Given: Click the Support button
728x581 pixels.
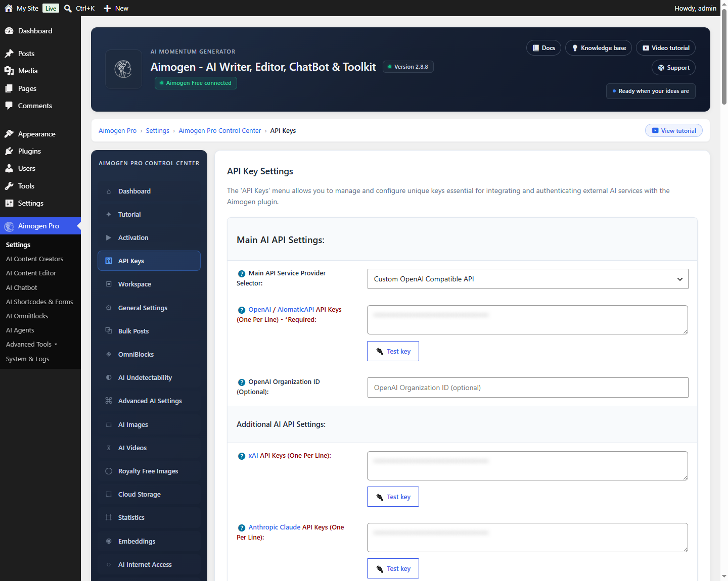Looking at the screenshot, I should click(x=673, y=68).
